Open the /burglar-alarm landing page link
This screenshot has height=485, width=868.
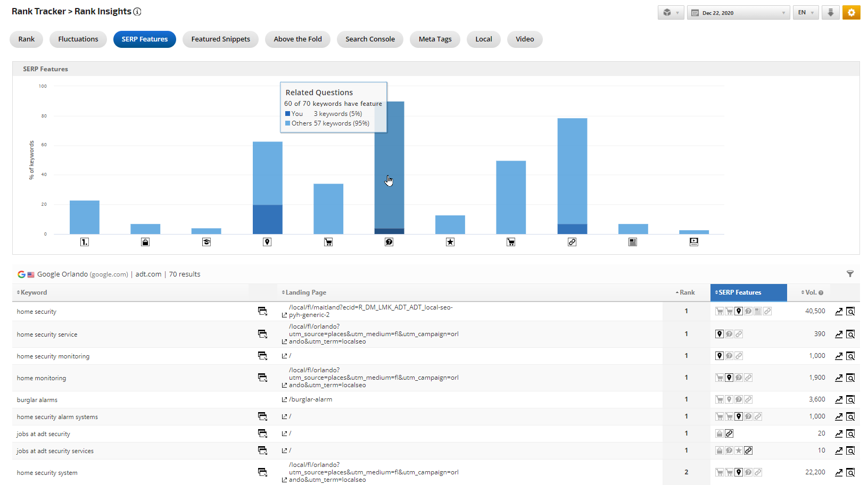pos(310,399)
